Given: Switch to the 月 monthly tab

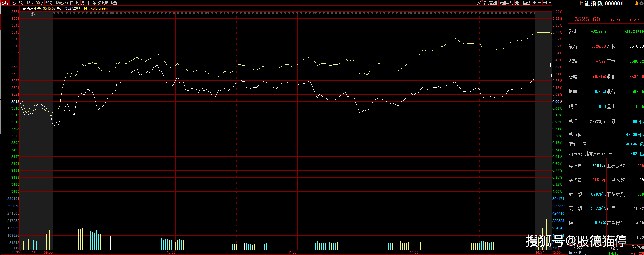Looking at the screenshot, I should click(83, 3).
